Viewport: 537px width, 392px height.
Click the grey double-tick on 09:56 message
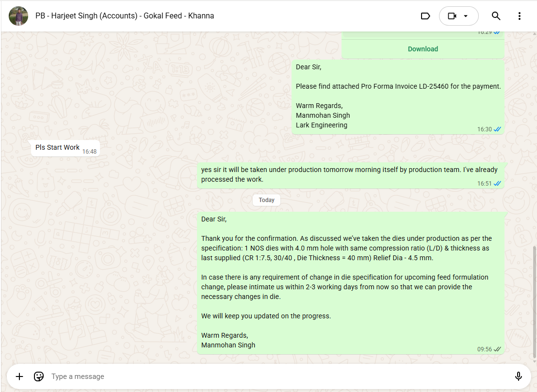tap(497, 349)
